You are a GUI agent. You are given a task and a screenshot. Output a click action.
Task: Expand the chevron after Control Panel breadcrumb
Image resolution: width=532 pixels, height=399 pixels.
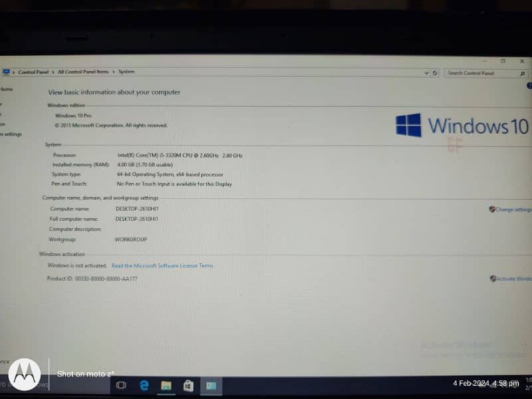click(x=53, y=72)
